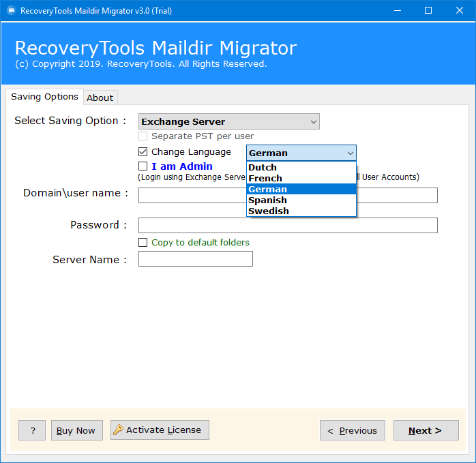The width and height of the screenshot is (476, 463).
Task: Go back with the Previous button
Action: click(x=353, y=430)
